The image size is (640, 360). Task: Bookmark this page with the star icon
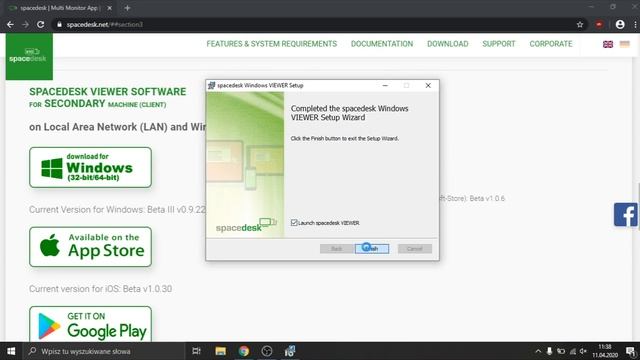tap(580, 24)
